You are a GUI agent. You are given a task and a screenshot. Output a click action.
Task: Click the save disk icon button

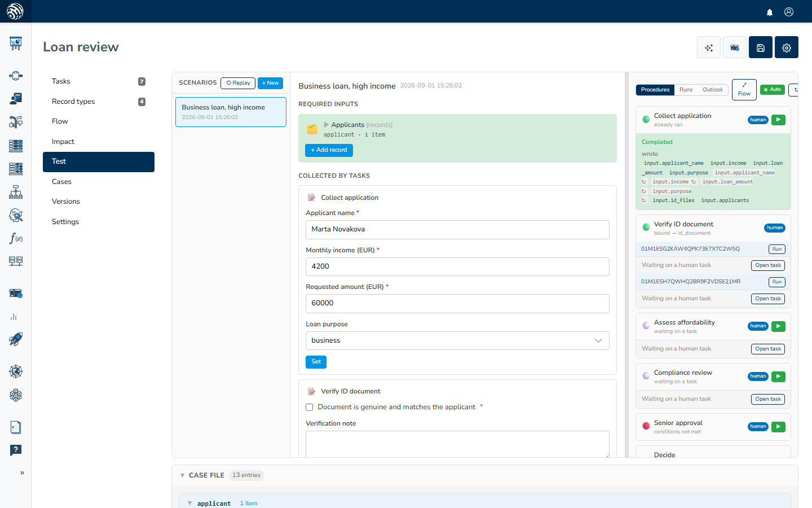coord(761,47)
